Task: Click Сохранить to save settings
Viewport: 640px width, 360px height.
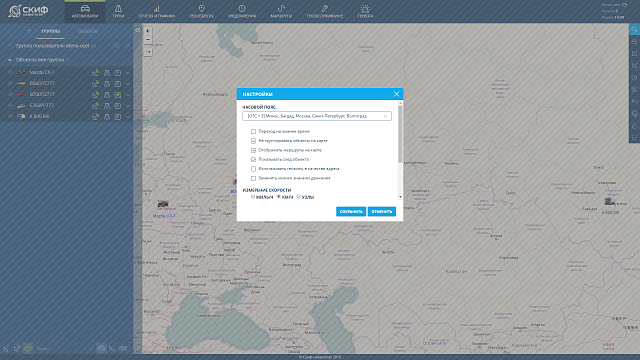Action: click(x=351, y=211)
